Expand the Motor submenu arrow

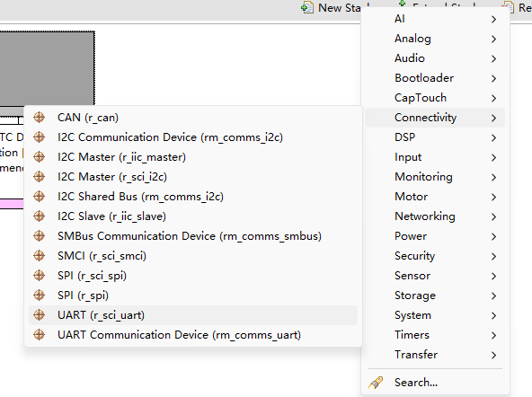point(493,197)
